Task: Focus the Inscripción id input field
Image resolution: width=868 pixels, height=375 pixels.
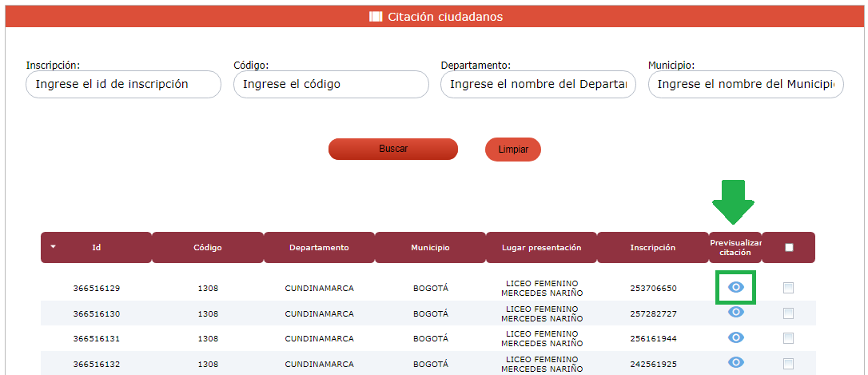Action: [123, 85]
